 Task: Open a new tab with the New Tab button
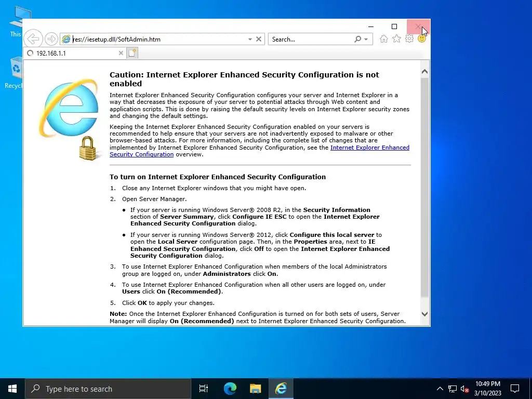(x=132, y=53)
